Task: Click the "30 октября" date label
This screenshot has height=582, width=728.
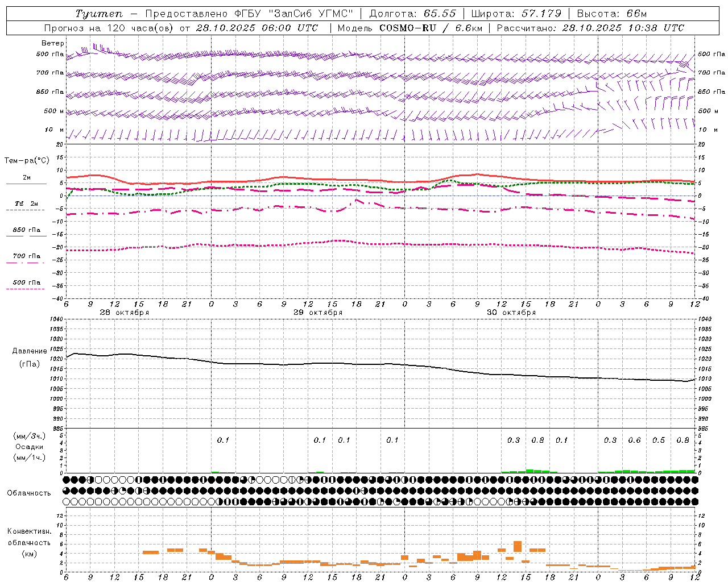Action: (511, 312)
